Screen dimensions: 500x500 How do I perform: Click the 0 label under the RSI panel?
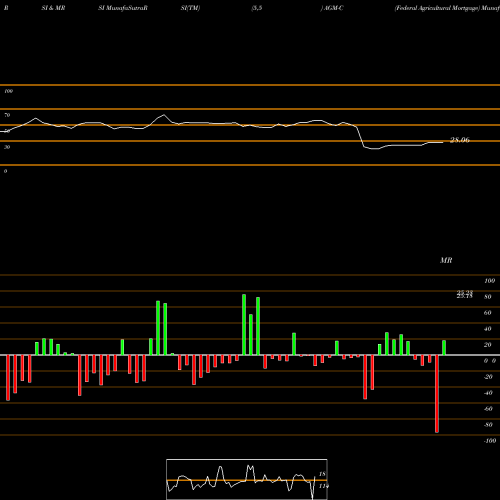point(5,171)
